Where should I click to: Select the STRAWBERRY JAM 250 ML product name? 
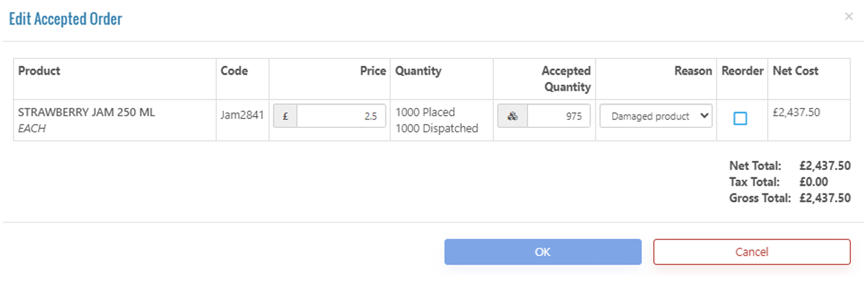tap(86, 112)
